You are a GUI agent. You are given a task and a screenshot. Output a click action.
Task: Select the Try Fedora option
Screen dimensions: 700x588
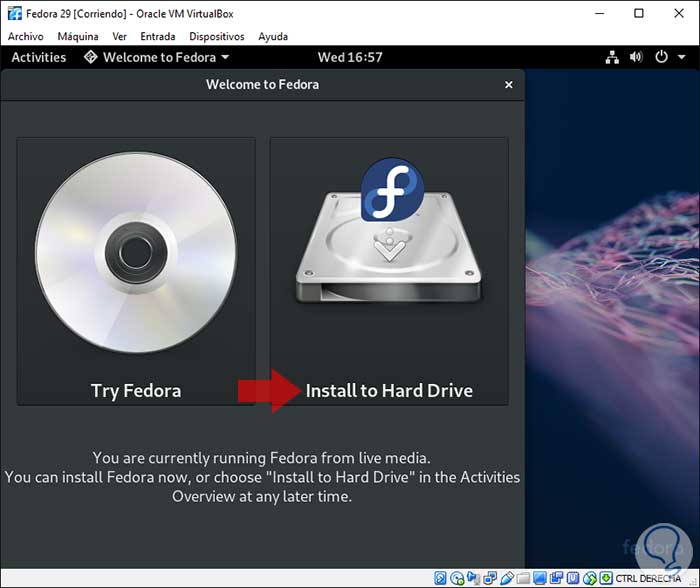coord(136,390)
